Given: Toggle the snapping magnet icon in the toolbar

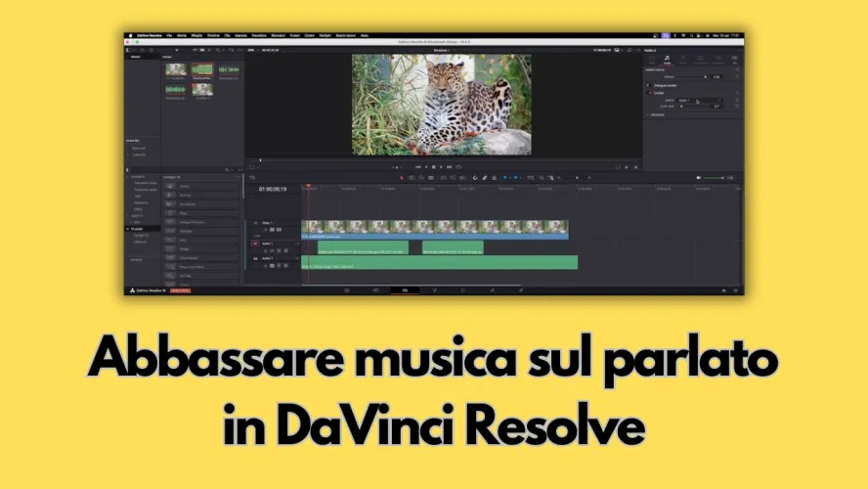Looking at the screenshot, I should [x=475, y=178].
